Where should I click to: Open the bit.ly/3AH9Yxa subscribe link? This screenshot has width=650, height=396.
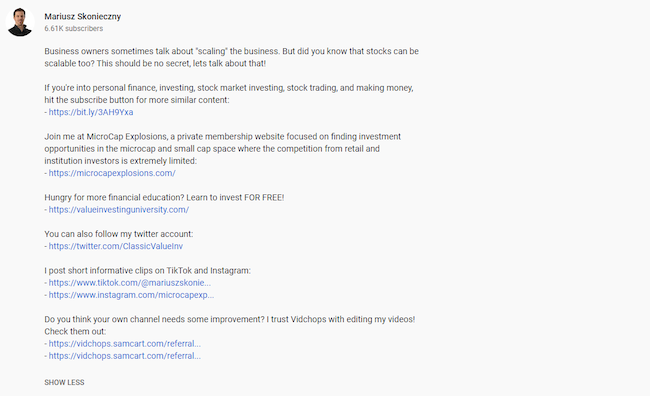(91, 112)
